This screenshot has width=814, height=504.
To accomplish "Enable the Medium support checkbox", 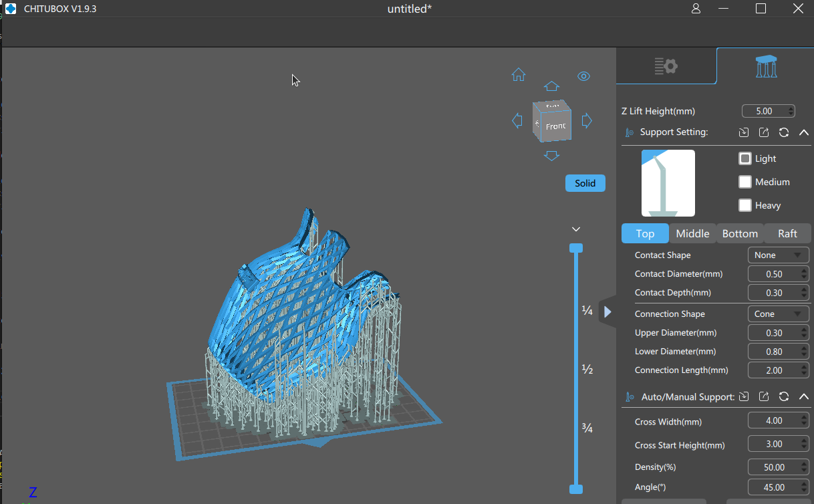I will tap(745, 182).
